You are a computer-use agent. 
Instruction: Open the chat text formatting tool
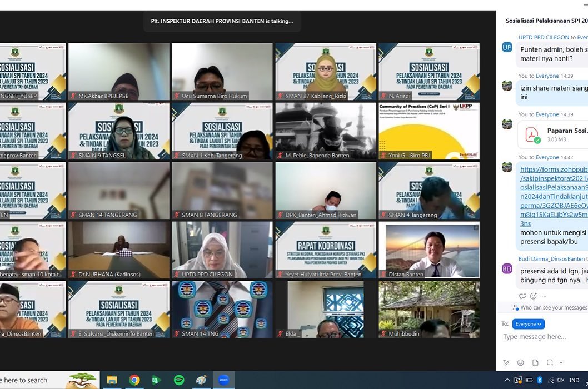(506, 362)
